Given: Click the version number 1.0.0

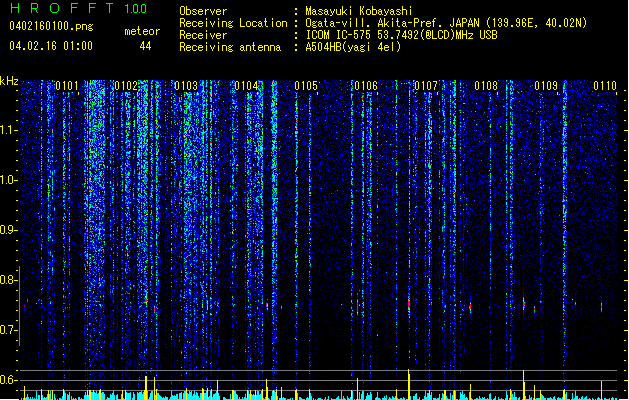Looking at the screenshot, I should click(x=136, y=9).
